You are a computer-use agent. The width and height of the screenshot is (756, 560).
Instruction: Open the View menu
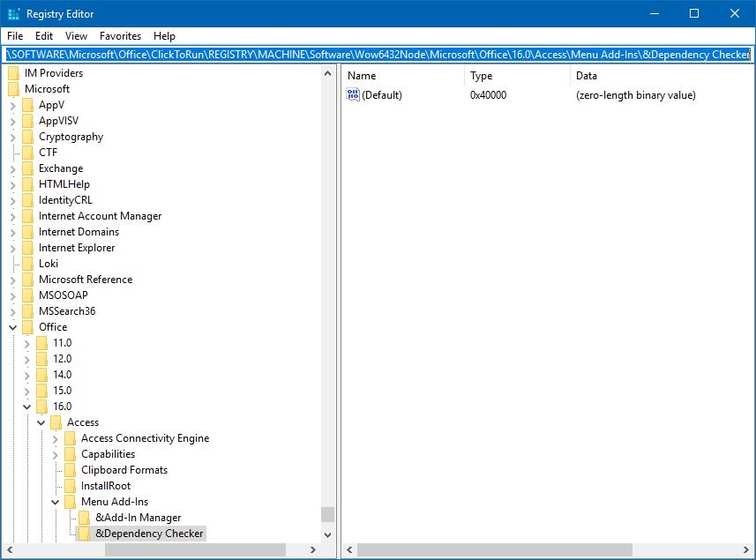click(x=76, y=36)
